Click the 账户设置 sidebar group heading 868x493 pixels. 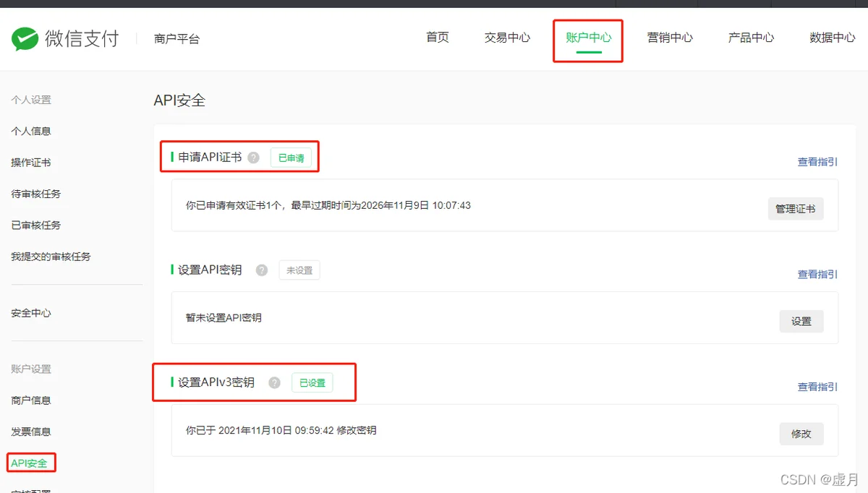click(31, 369)
